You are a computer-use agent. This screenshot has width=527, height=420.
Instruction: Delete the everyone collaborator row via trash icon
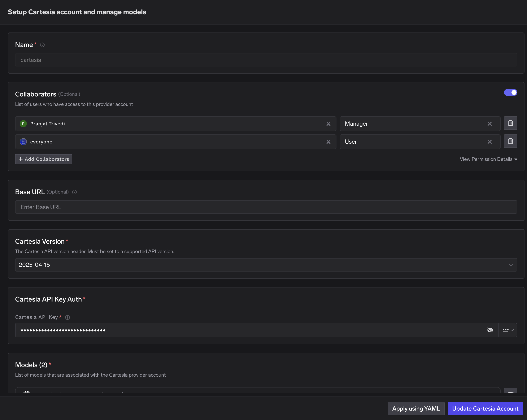click(x=510, y=141)
